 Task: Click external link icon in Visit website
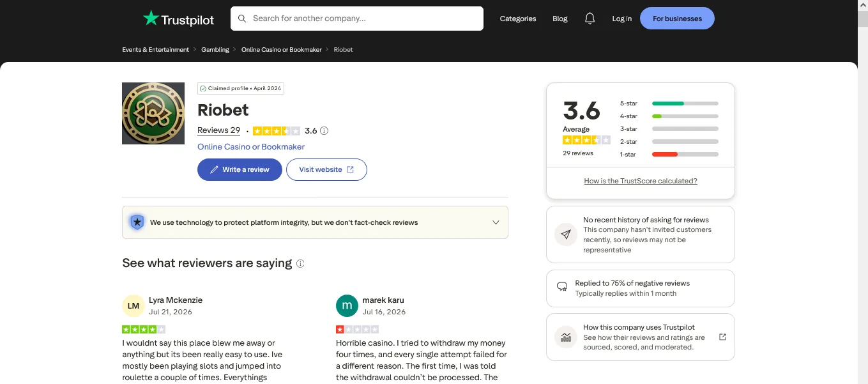pos(350,170)
